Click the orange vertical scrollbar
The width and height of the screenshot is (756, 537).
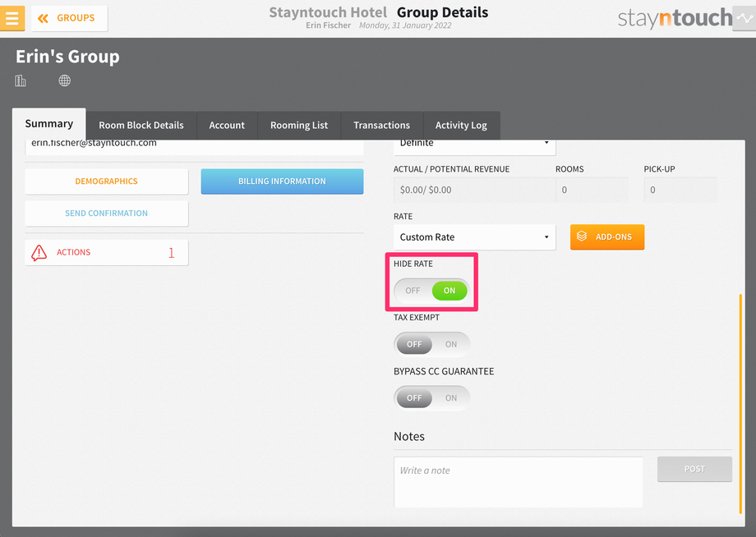(x=740, y=404)
